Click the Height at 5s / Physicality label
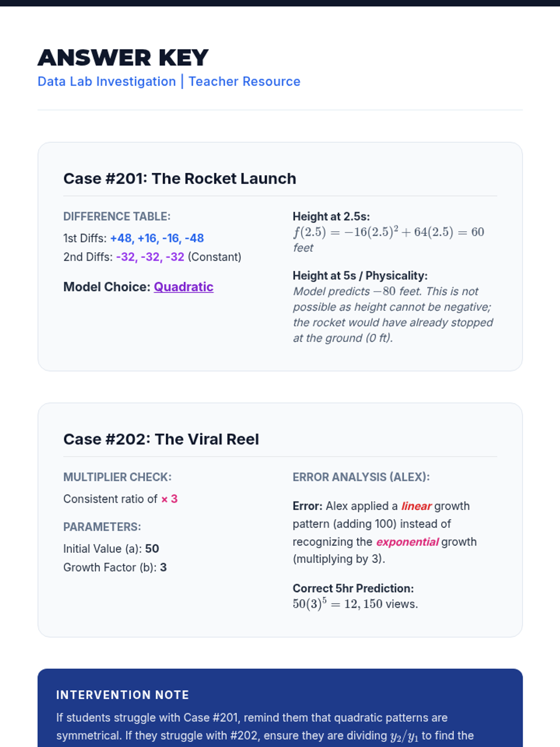Viewport: 560px width, 747px height. tap(360, 275)
